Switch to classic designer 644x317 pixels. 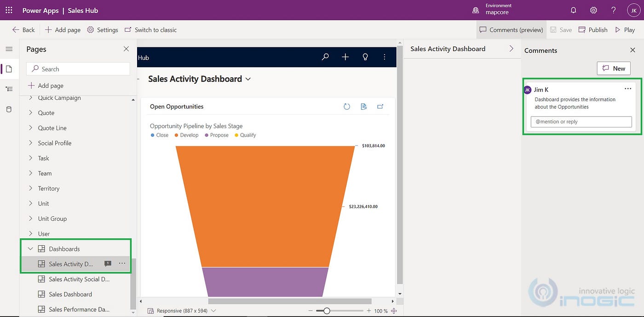(150, 30)
